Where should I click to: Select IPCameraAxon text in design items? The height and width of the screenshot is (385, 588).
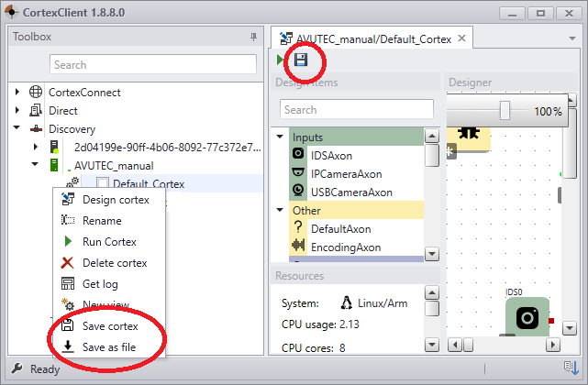click(347, 174)
